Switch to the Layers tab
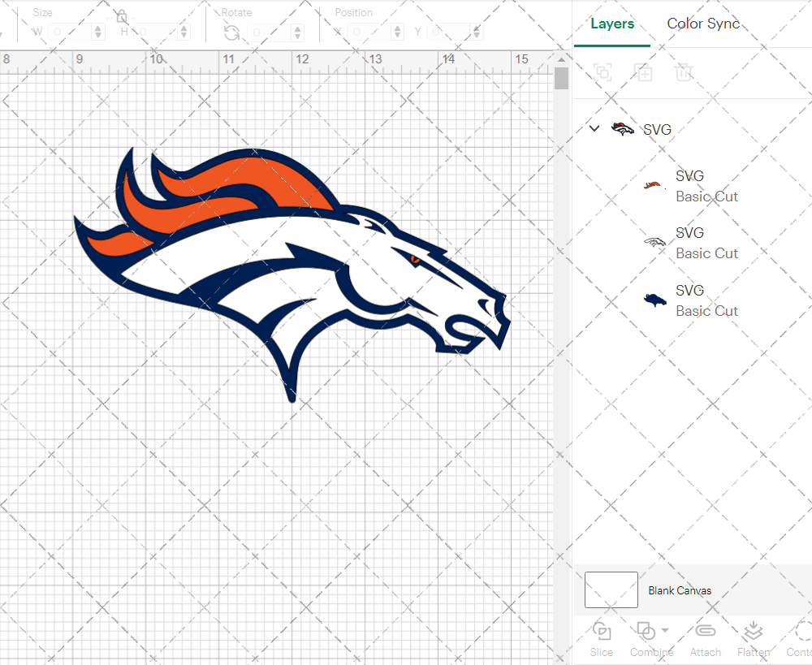 612,24
